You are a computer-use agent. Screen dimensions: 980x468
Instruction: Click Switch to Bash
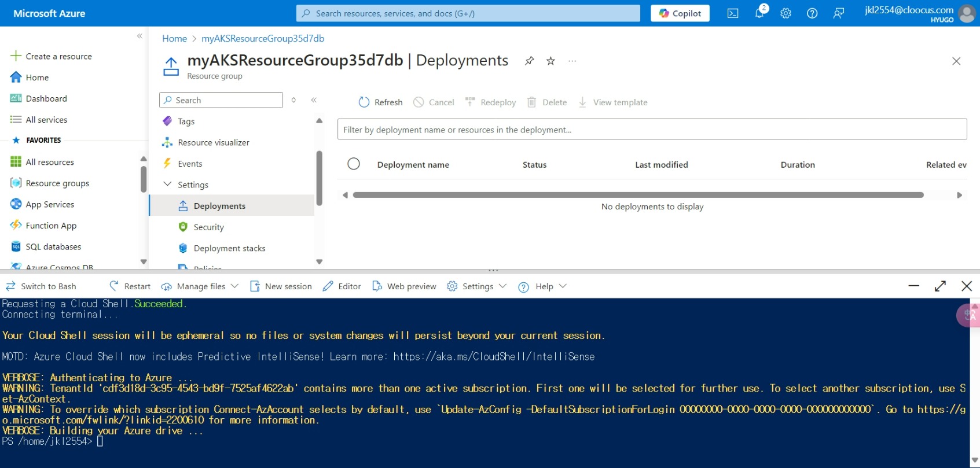coord(41,286)
